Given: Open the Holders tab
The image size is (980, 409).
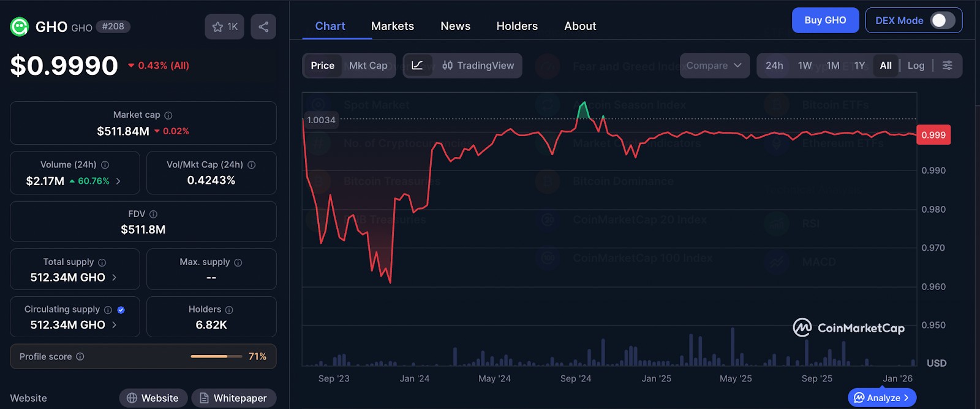Looking at the screenshot, I should pyautogui.click(x=517, y=26).
